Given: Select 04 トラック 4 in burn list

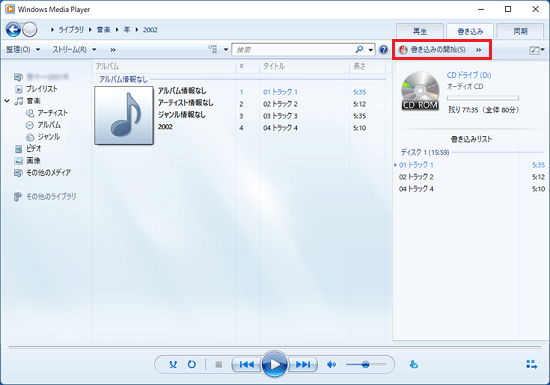Looking at the screenshot, I should (x=416, y=189).
